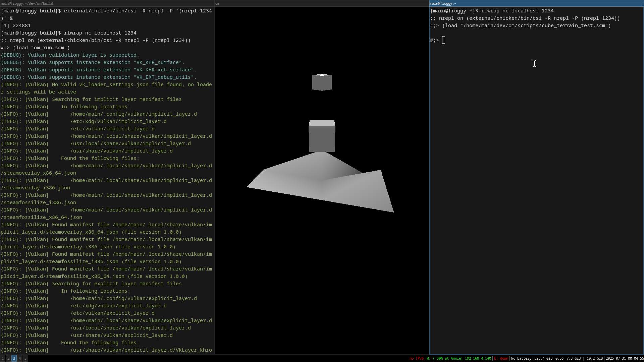Image resolution: width=644 pixels, height=362 pixels.
Task: Click 'Vulkan validation layer is supported.' debug line
Action: 70,55
